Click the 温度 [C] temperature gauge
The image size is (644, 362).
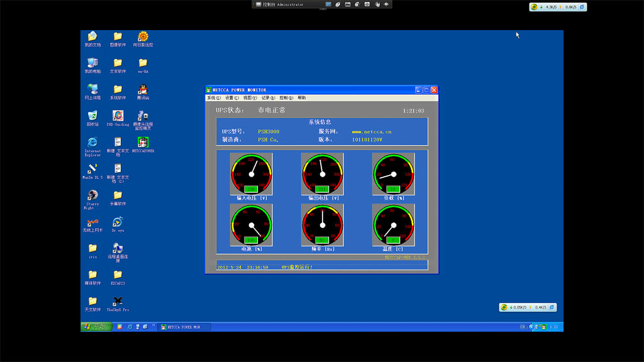click(394, 225)
